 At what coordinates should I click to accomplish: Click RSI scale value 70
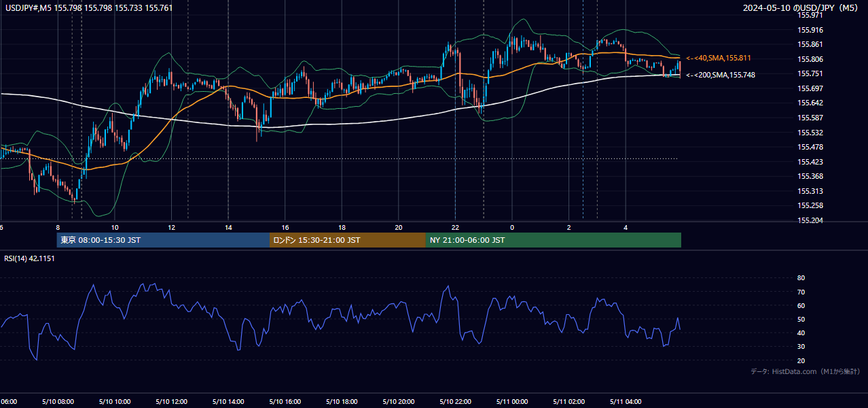click(x=801, y=292)
